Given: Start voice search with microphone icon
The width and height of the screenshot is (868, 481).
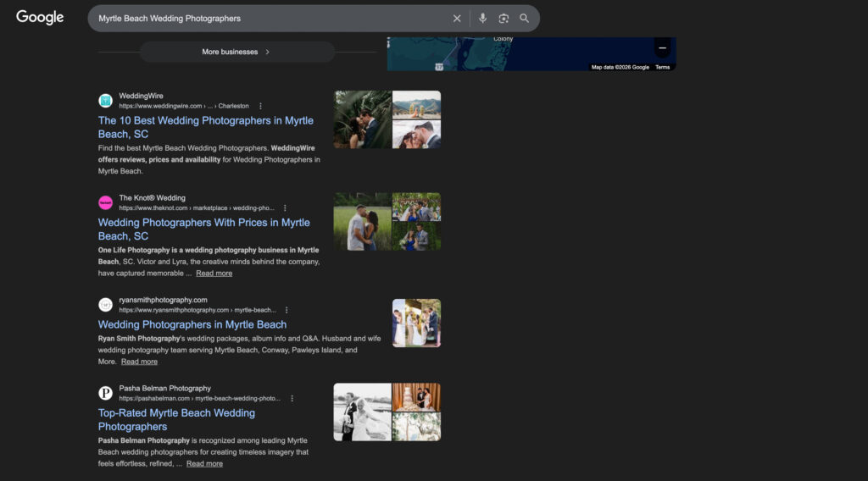Looking at the screenshot, I should point(482,19).
